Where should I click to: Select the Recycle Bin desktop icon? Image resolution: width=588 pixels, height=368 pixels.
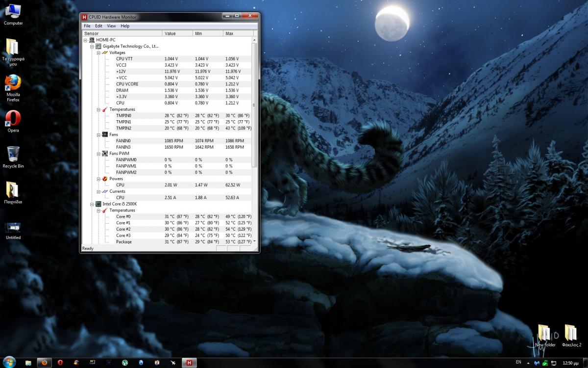13,157
